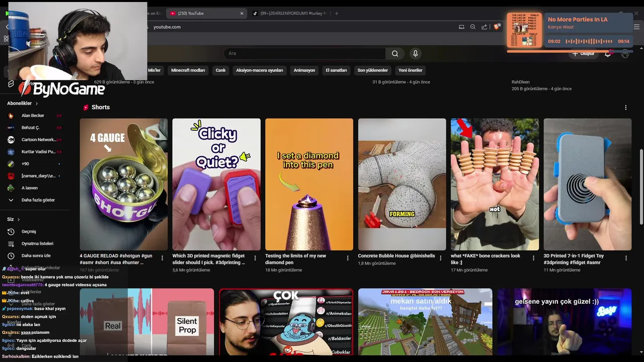Click RahDleen channel name link

pyautogui.click(x=521, y=82)
